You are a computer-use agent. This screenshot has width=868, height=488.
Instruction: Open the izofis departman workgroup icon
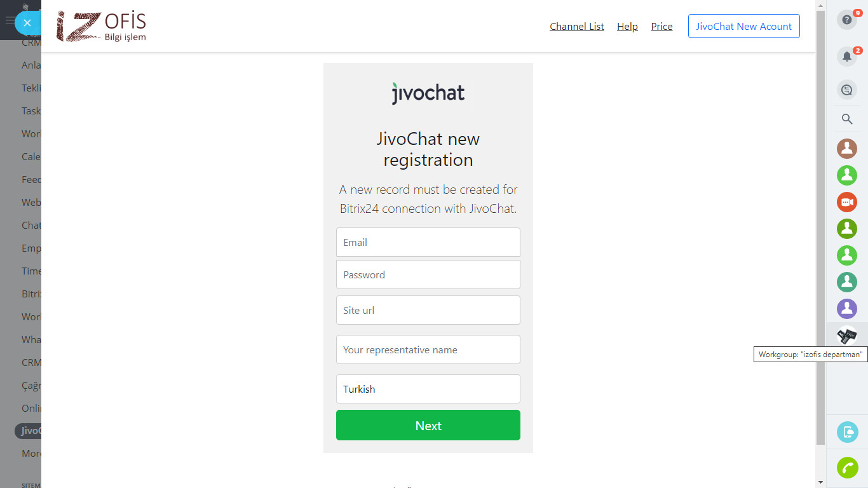tap(846, 334)
